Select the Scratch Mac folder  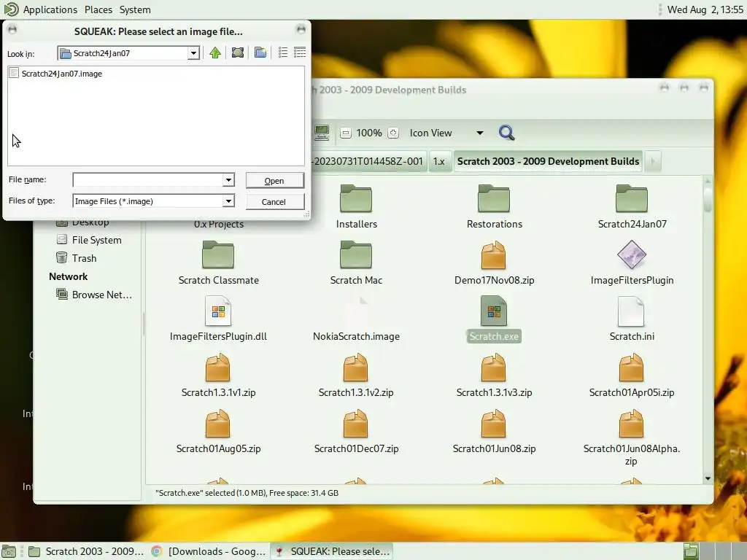pyautogui.click(x=356, y=263)
